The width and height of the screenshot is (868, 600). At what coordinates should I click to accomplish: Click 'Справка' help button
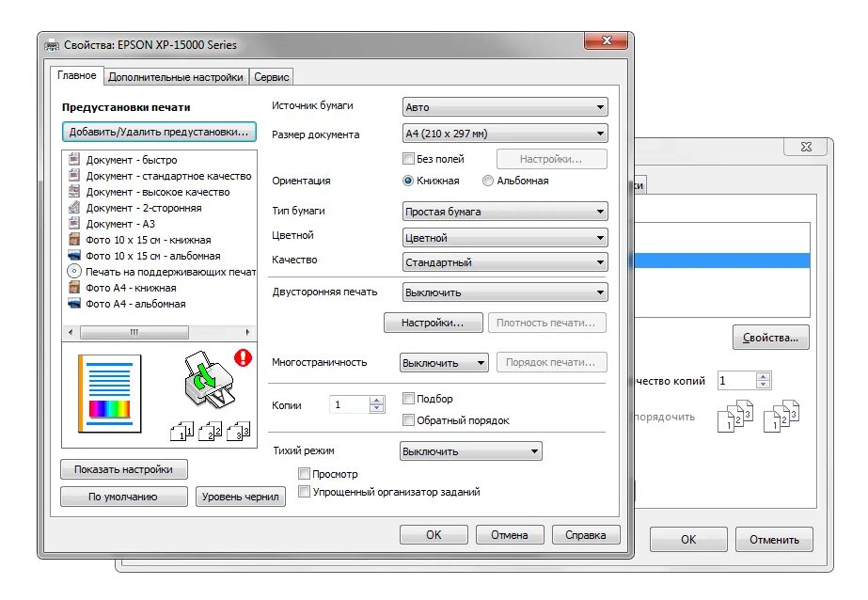pos(586,535)
